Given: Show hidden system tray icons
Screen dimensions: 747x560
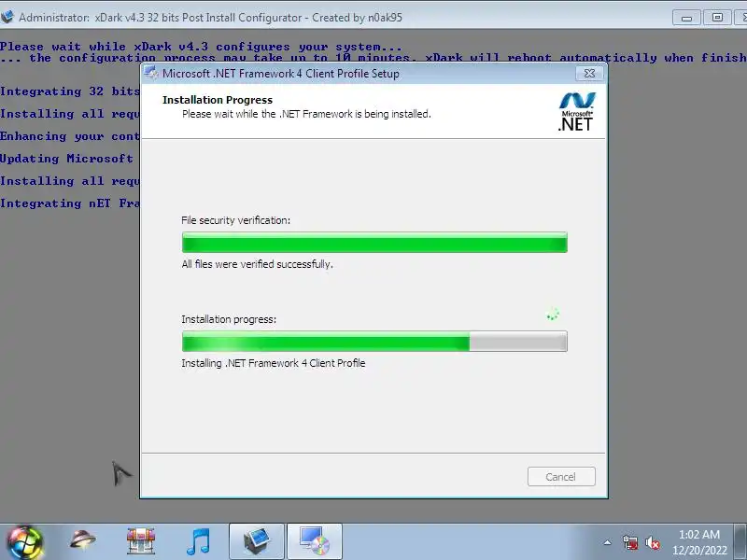Looking at the screenshot, I should point(608,542).
